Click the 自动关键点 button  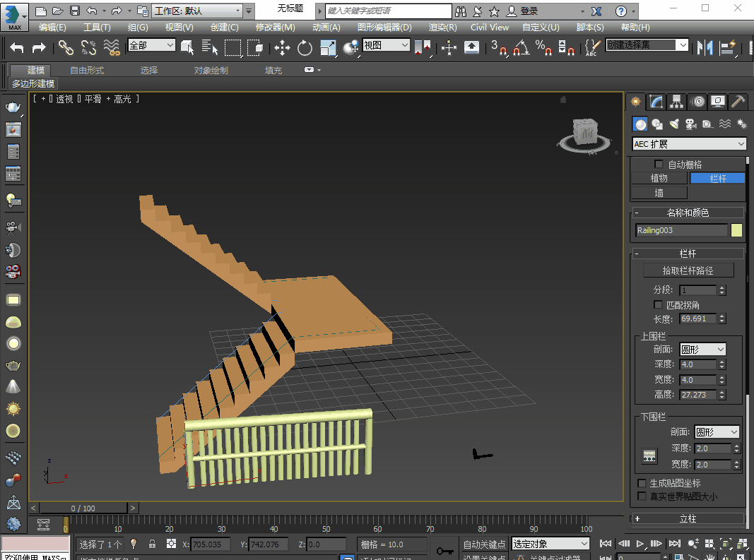tap(484, 544)
